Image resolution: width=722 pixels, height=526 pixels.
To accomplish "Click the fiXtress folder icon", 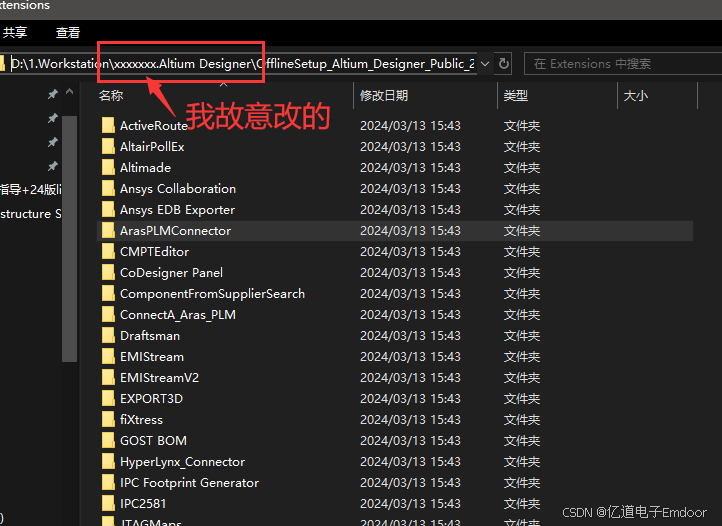I will (108, 420).
